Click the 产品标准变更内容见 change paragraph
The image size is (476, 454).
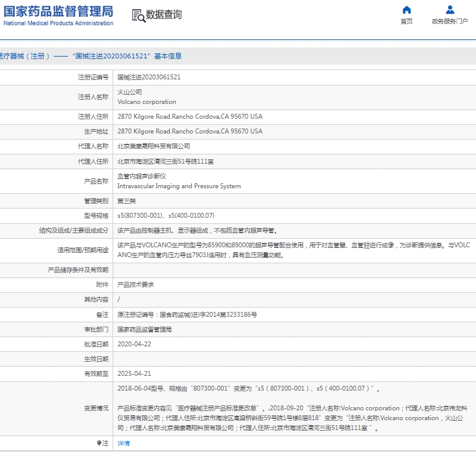pos(292,418)
